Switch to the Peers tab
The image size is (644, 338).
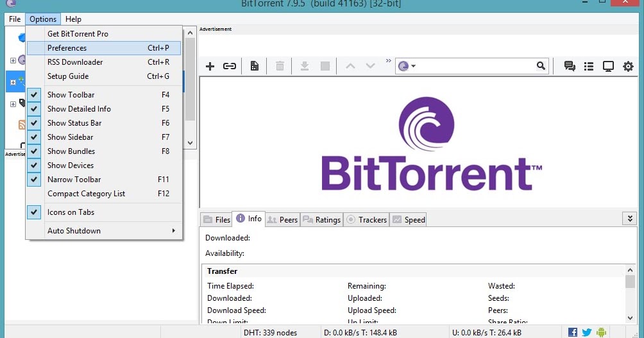[x=283, y=220]
